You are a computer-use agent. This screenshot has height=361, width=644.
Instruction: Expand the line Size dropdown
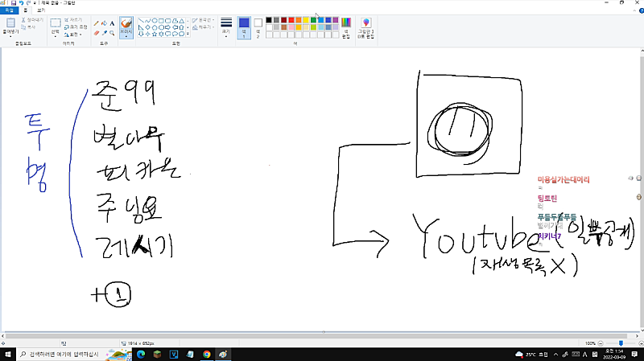coord(226,27)
